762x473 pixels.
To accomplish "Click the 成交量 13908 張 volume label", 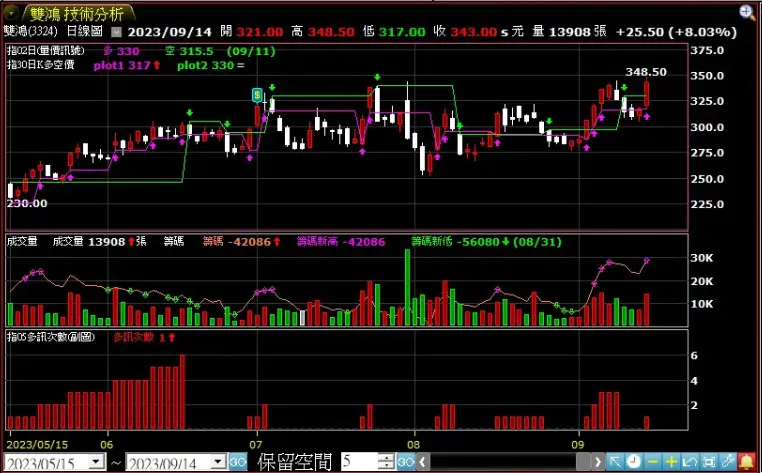I will coord(100,241).
